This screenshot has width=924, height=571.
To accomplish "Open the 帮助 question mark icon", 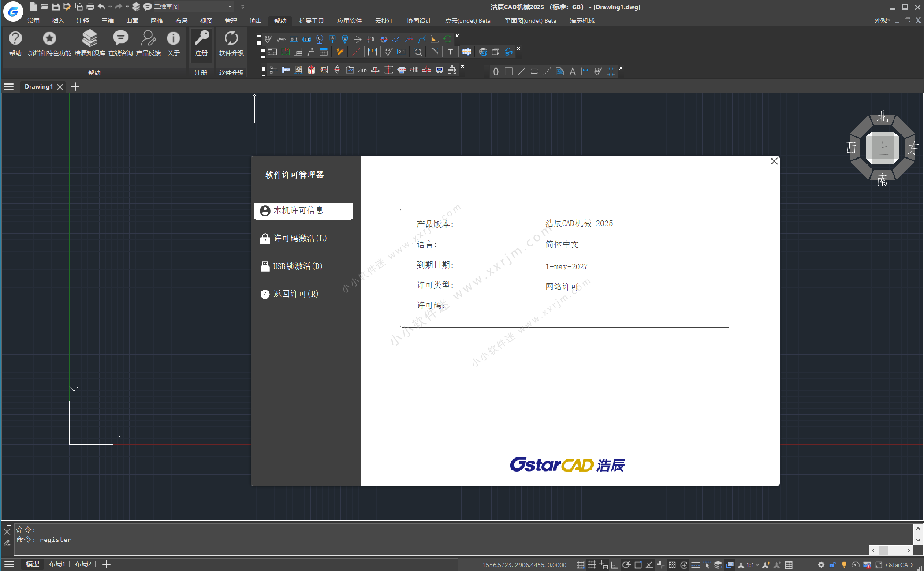I will click(15, 38).
